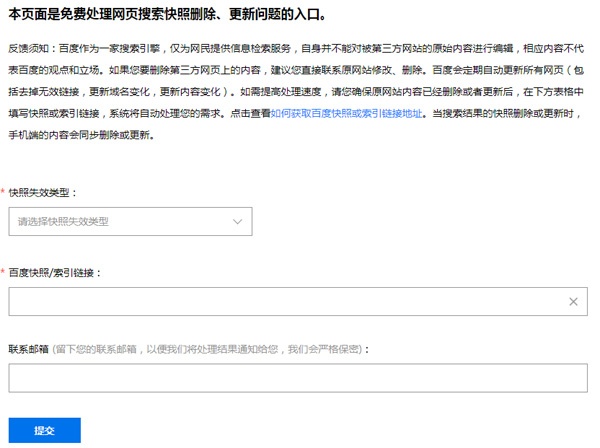Screen dimensions: 600x448
Task: Click the 反馈须知 paragraph text
Action: point(296,92)
